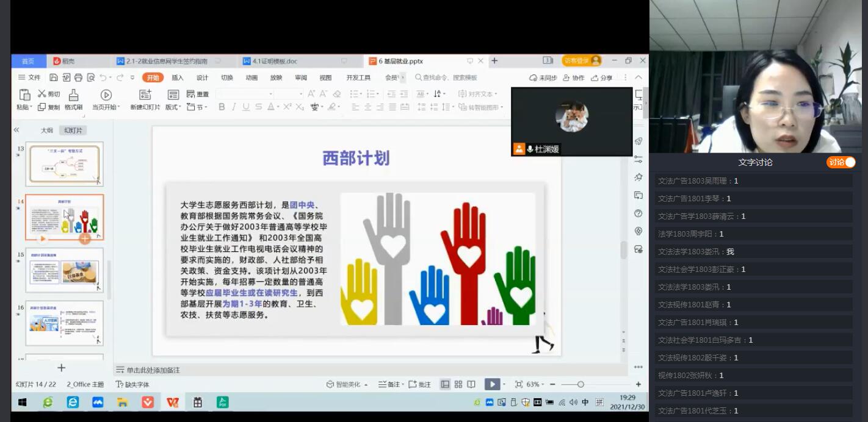Click the Cut (剪切) scissors icon
Viewport: 868px width, 422px height.
coord(42,94)
